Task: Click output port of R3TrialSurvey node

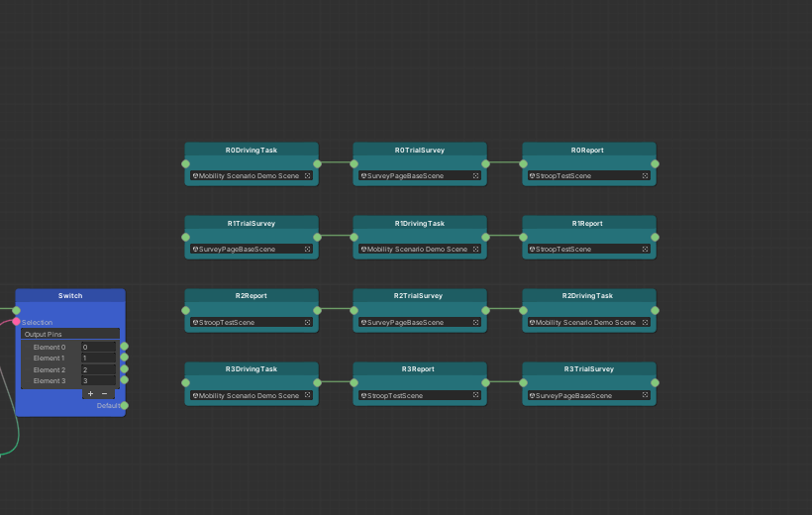Action: [x=656, y=383]
